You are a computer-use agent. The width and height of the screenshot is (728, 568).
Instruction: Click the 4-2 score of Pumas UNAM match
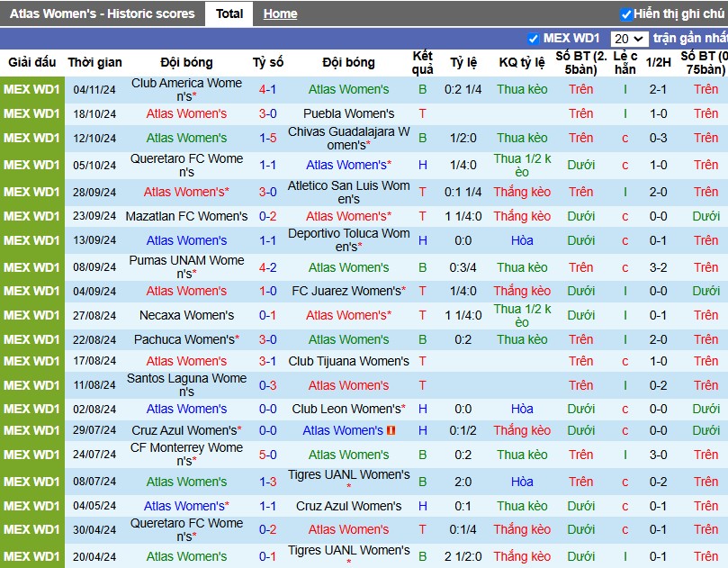pos(267,267)
